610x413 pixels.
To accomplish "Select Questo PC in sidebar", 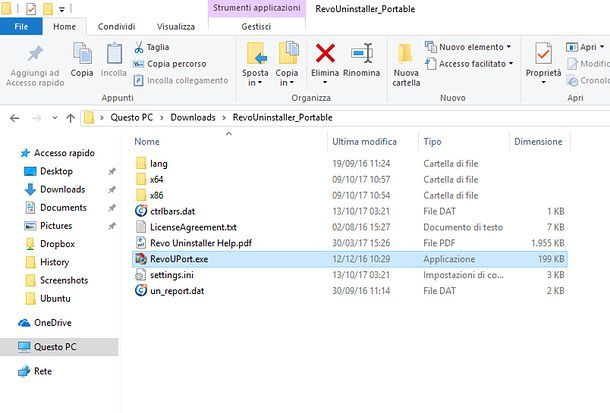I will click(58, 347).
